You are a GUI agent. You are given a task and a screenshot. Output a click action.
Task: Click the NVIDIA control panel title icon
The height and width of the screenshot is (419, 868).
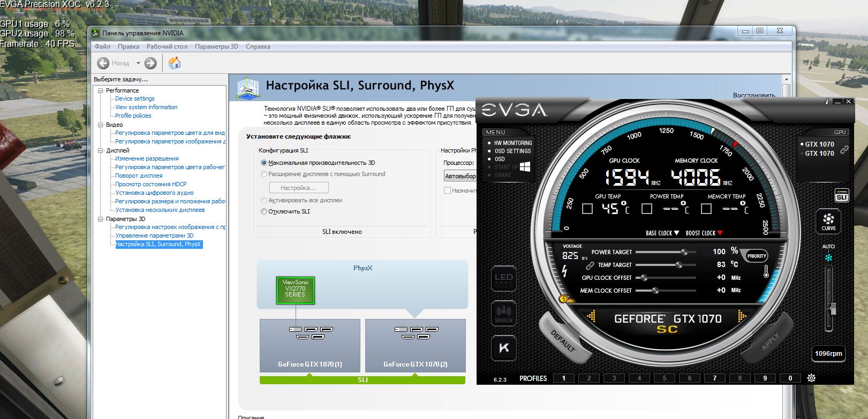tap(95, 33)
